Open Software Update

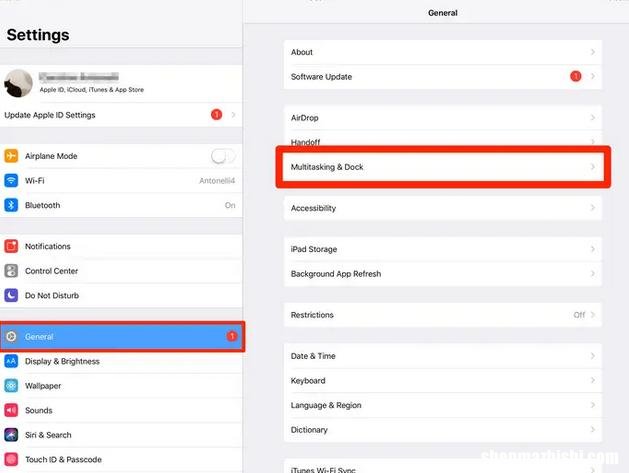443,77
